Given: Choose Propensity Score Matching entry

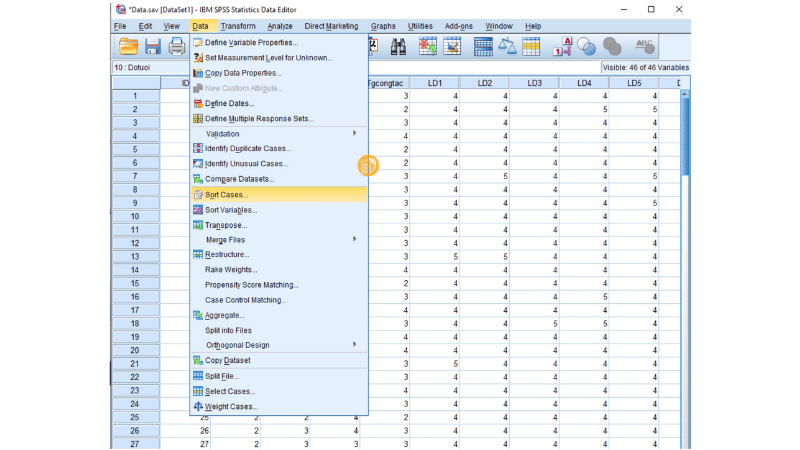Looking at the screenshot, I should click(279, 285).
